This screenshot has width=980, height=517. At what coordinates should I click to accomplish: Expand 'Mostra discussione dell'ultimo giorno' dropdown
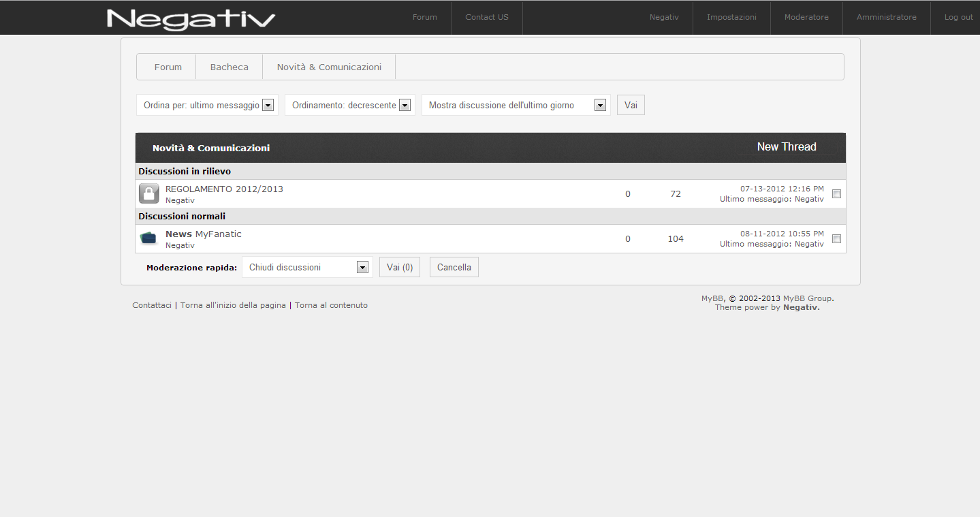click(x=516, y=105)
